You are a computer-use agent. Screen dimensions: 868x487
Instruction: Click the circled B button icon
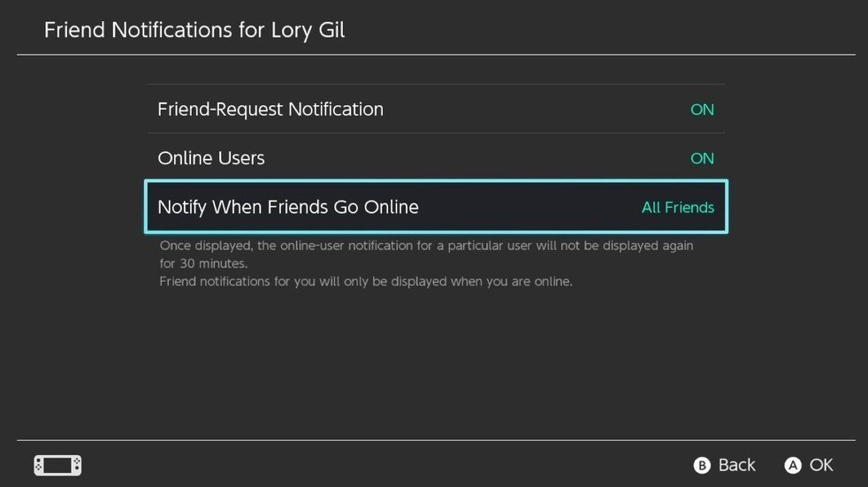point(701,466)
